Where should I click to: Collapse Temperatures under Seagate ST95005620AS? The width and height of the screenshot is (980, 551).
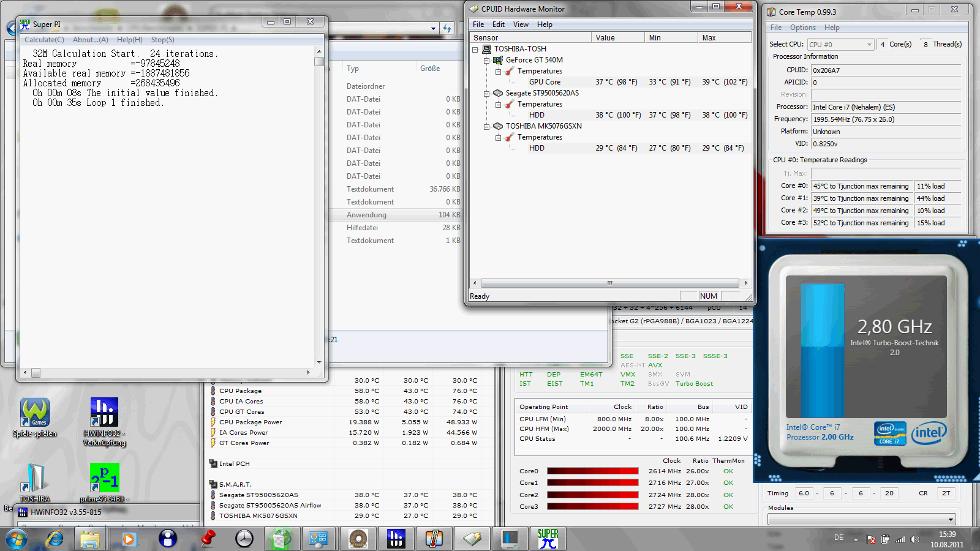click(498, 104)
